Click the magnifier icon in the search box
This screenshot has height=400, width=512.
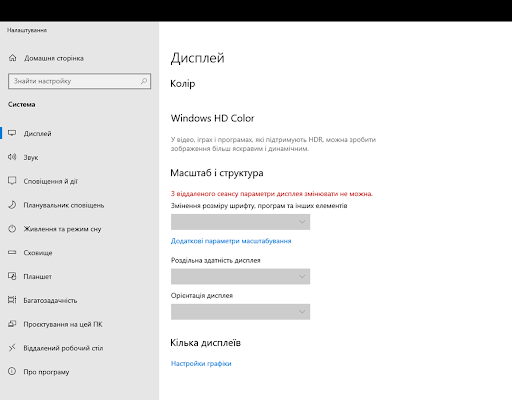pos(144,81)
